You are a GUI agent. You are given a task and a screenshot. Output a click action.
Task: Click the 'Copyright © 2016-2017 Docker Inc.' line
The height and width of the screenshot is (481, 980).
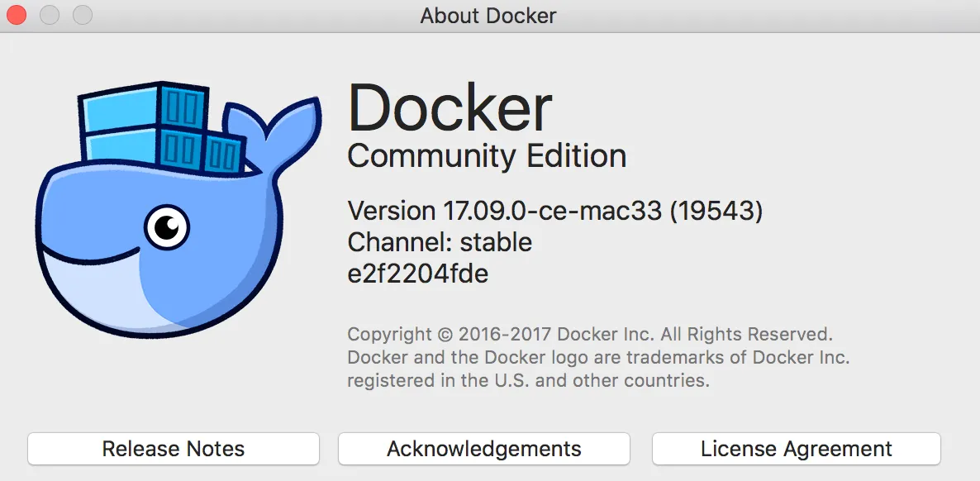590,334
